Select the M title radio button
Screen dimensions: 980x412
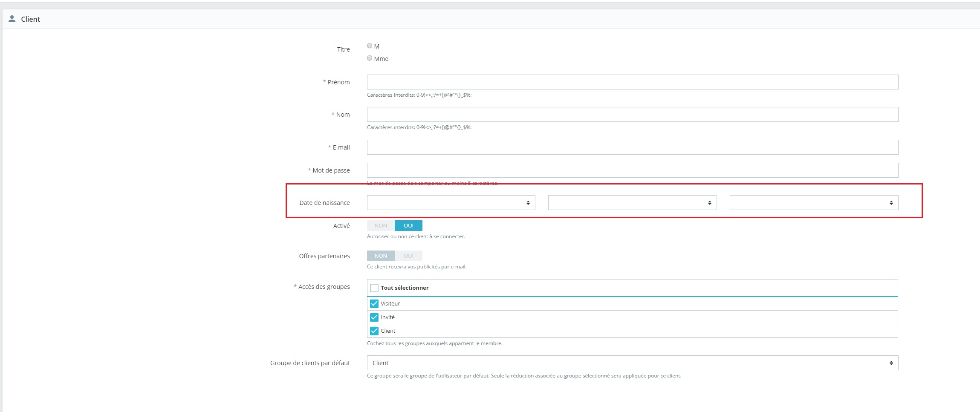370,46
